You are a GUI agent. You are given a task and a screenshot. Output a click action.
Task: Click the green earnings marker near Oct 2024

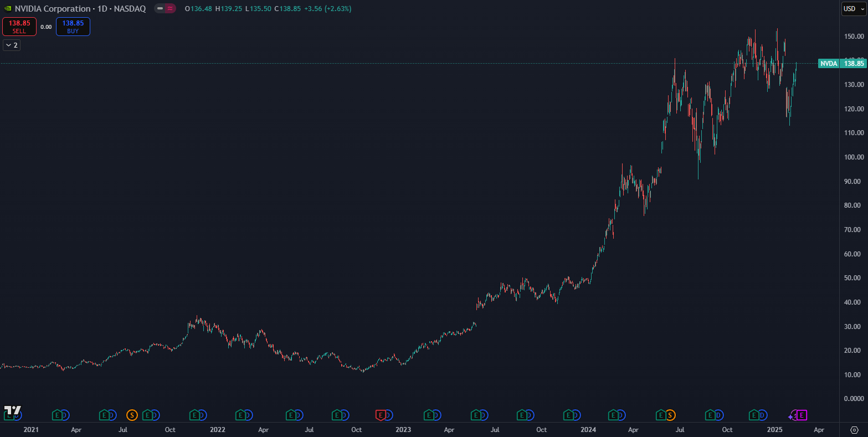[709, 415]
